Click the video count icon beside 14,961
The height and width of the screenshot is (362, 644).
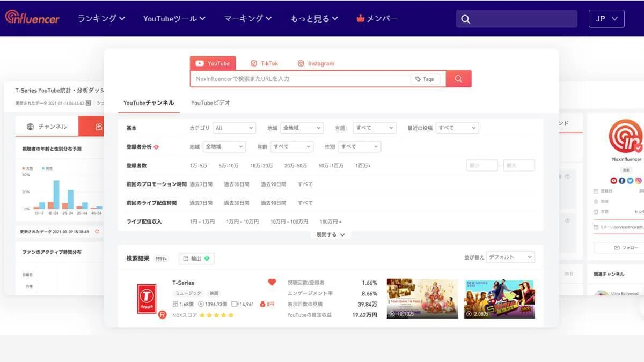[235, 304]
